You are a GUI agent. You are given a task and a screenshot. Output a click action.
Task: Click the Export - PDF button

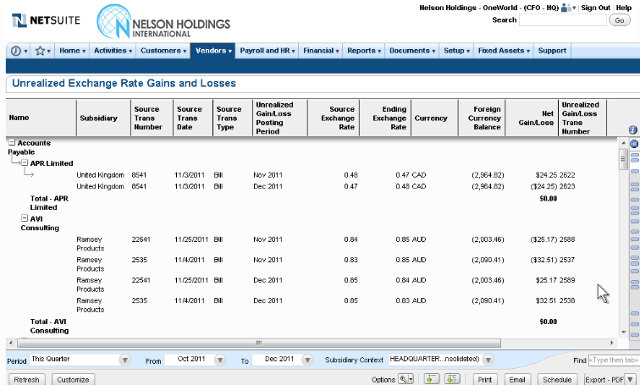coord(605,379)
